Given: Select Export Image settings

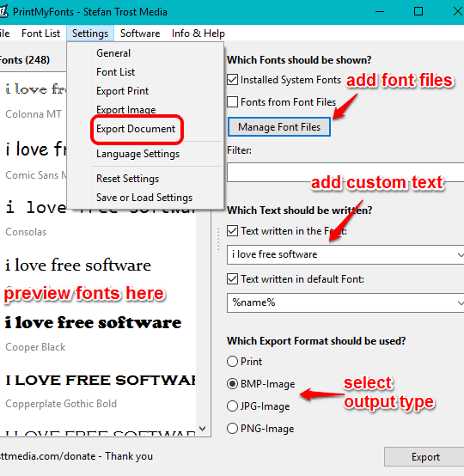Looking at the screenshot, I should pyautogui.click(x=145, y=110).
